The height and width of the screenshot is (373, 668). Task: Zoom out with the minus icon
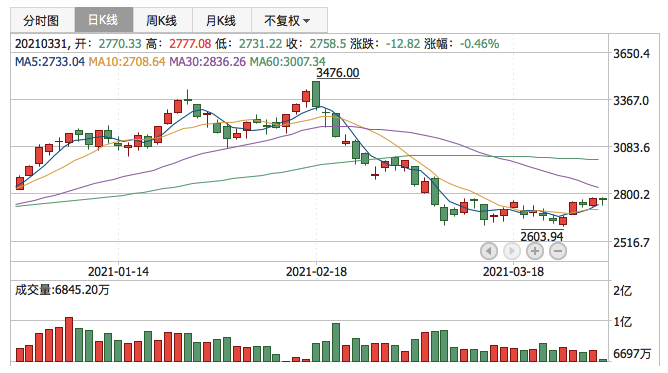(x=558, y=251)
